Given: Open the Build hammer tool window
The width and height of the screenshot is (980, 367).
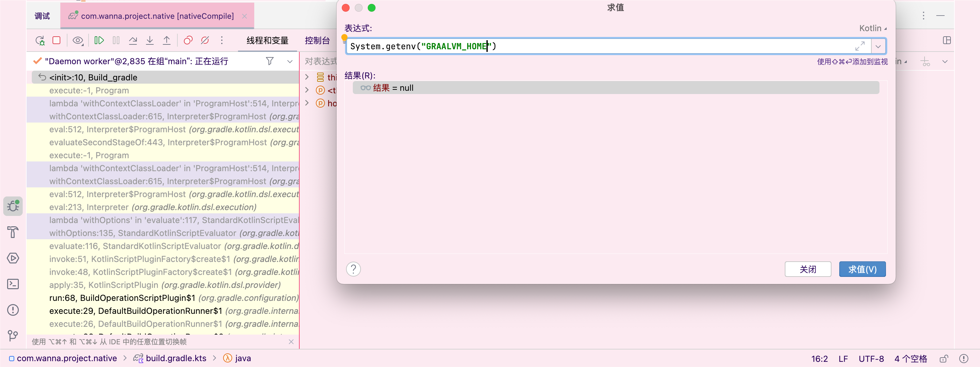Looking at the screenshot, I should coord(13,232).
